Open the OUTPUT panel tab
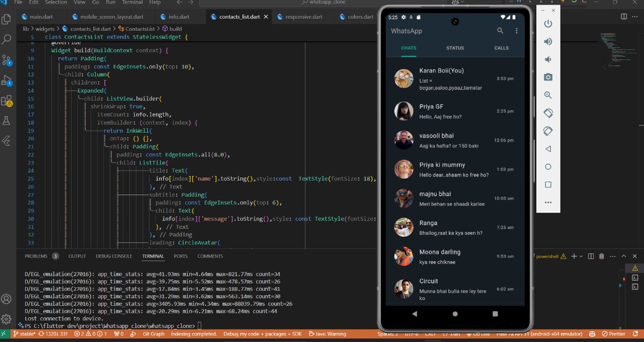 tap(77, 256)
